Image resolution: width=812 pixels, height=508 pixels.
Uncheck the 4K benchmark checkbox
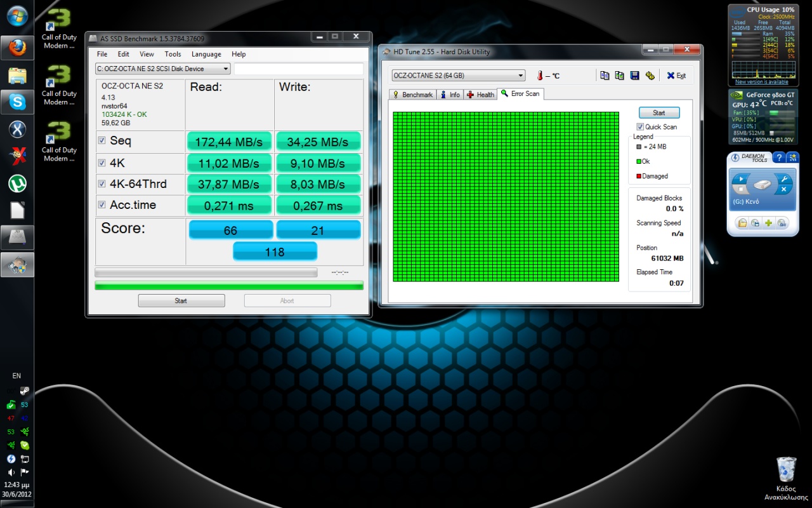pyautogui.click(x=102, y=163)
